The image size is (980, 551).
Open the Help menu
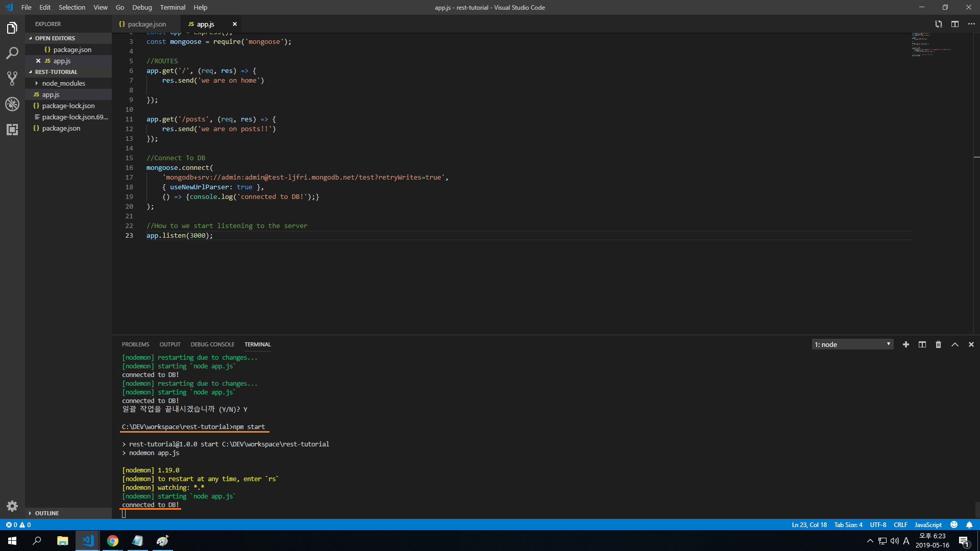(201, 7)
